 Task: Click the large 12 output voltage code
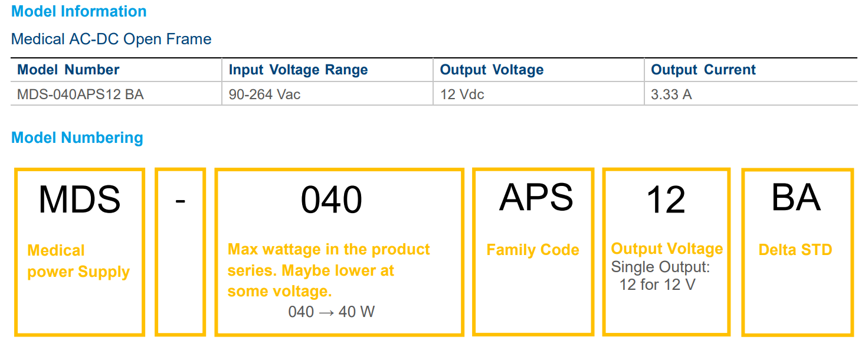666,200
